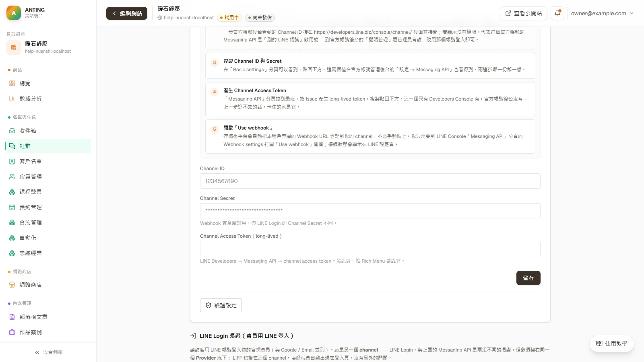Click the 合約管理 sidebar icon

12,222
